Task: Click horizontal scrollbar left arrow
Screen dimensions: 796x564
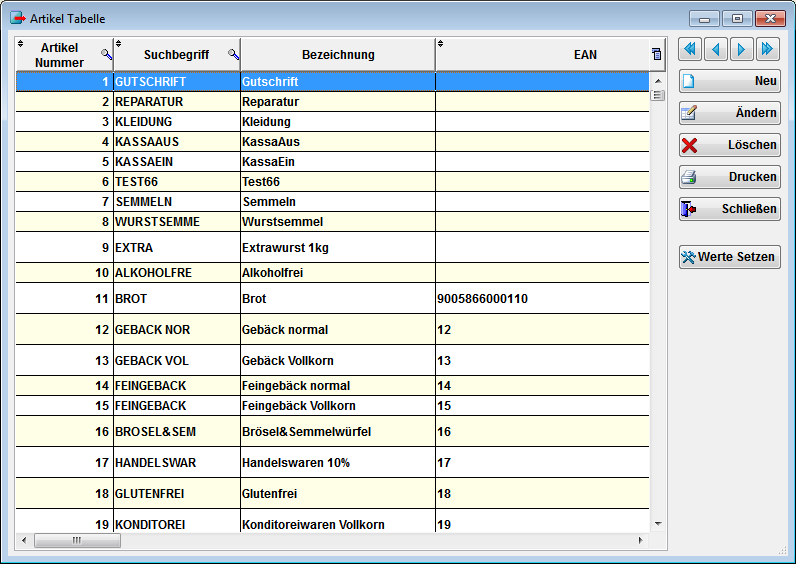Action: (24, 540)
